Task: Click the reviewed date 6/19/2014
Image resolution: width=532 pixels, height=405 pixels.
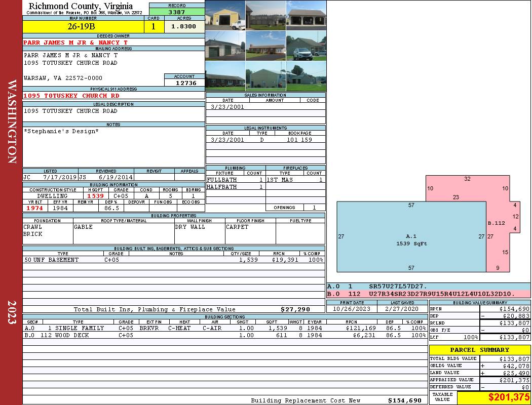Action: (116, 177)
